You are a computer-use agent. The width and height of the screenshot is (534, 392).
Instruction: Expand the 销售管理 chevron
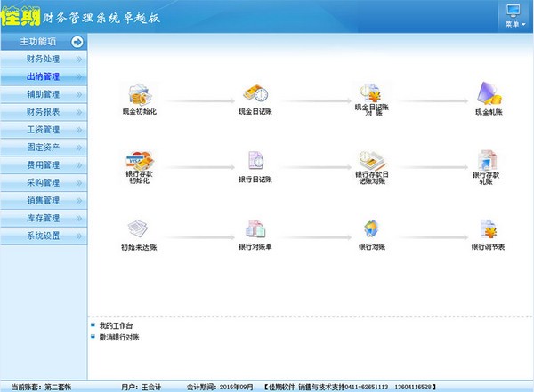pyautogui.click(x=78, y=201)
